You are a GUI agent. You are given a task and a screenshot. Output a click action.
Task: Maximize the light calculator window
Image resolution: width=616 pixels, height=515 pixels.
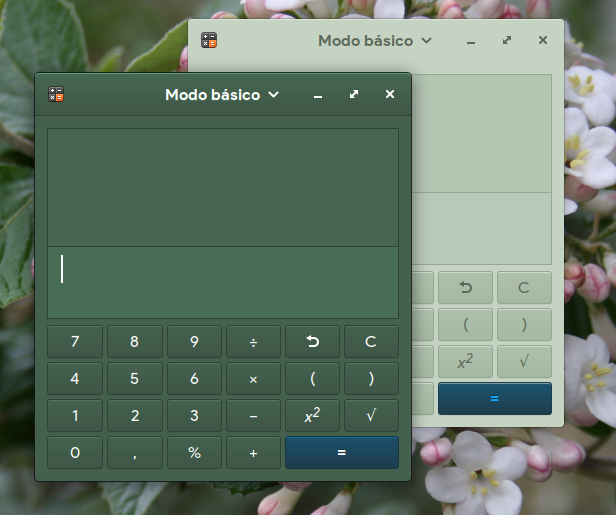click(x=507, y=40)
